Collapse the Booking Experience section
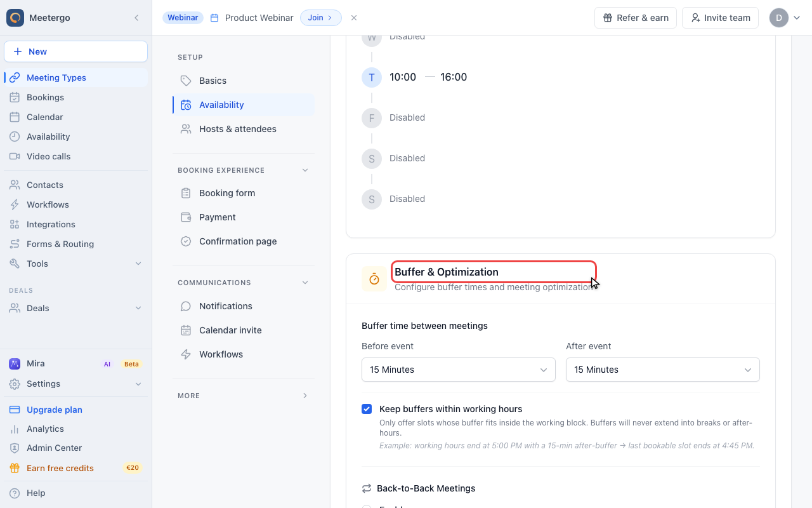This screenshot has width=812, height=508. (305, 170)
